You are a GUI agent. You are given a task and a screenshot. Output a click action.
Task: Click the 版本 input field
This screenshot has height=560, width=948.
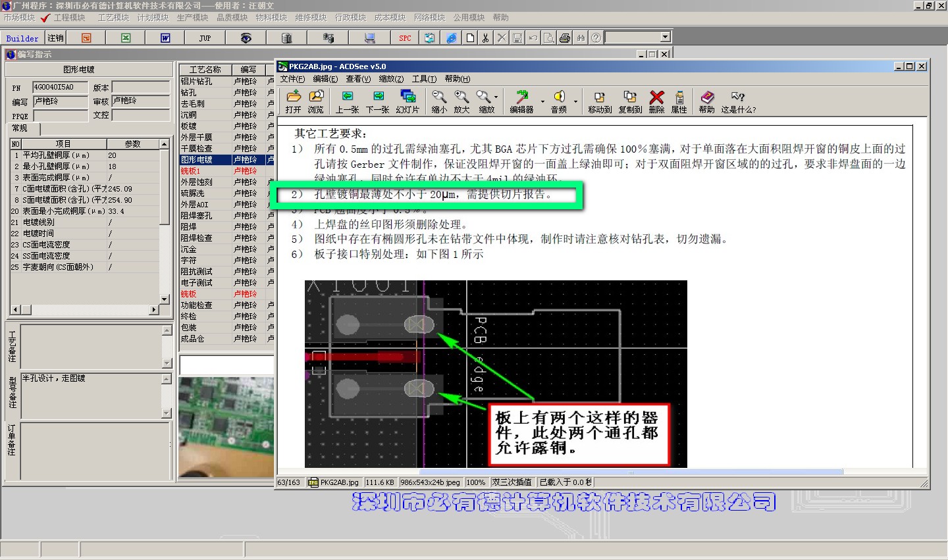pos(141,88)
